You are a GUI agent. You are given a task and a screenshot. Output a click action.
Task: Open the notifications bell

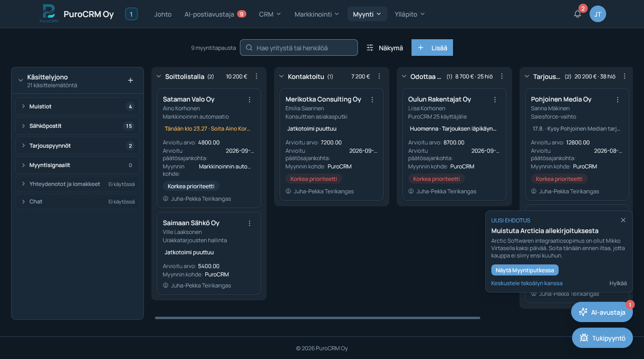click(578, 14)
